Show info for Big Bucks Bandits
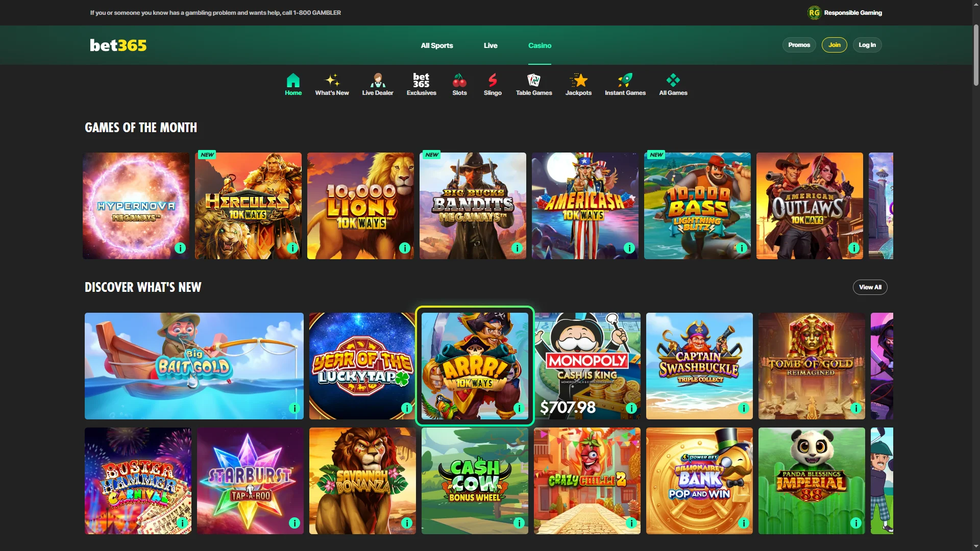 (x=517, y=248)
